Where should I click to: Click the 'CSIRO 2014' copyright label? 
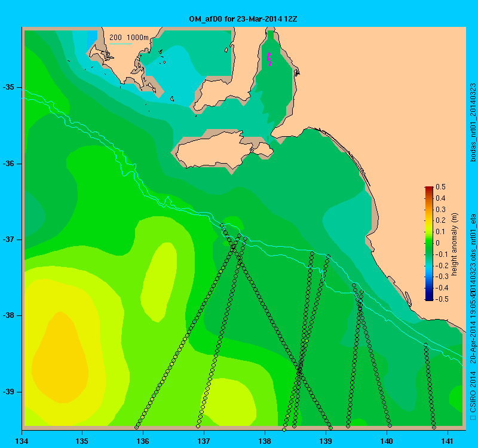tap(473, 391)
